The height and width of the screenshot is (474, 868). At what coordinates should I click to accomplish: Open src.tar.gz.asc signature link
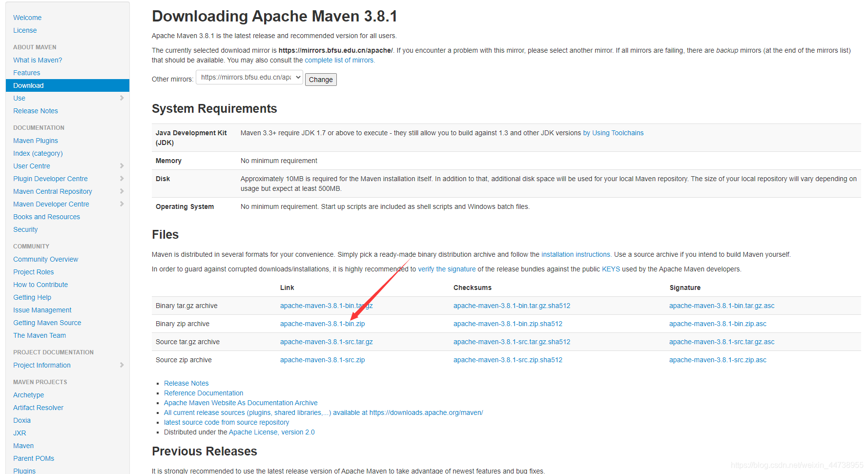point(722,342)
